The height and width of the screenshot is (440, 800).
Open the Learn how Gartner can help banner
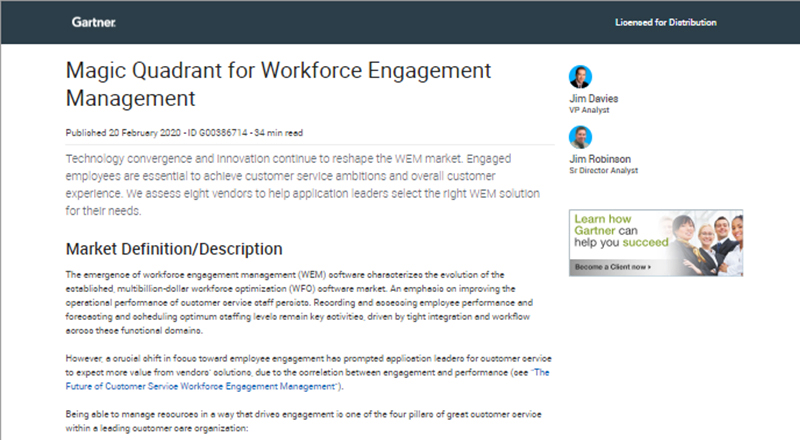pyautogui.click(x=656, y=243)
